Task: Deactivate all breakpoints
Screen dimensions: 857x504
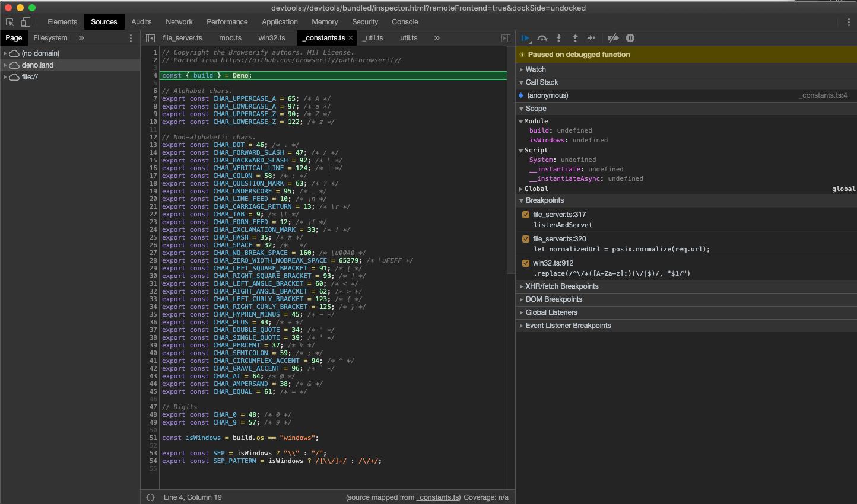Action: (x=613, y=38)
